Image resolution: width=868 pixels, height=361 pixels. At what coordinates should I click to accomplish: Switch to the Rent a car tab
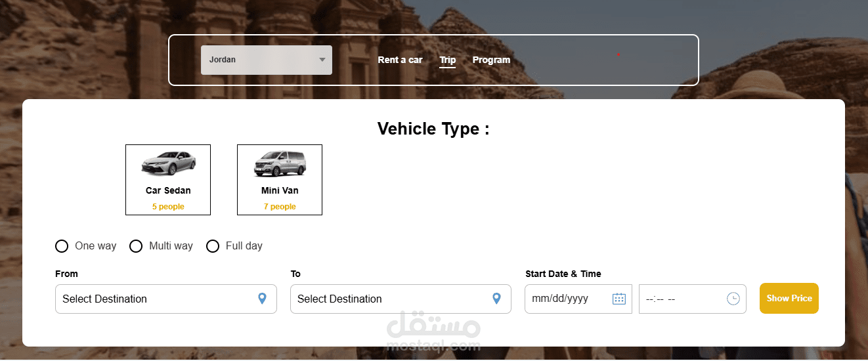pyautogui.click(x=400, y=60)
